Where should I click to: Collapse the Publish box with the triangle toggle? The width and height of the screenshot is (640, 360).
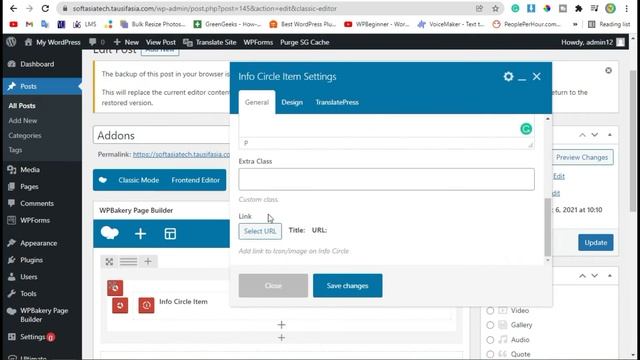click(610, 135)
